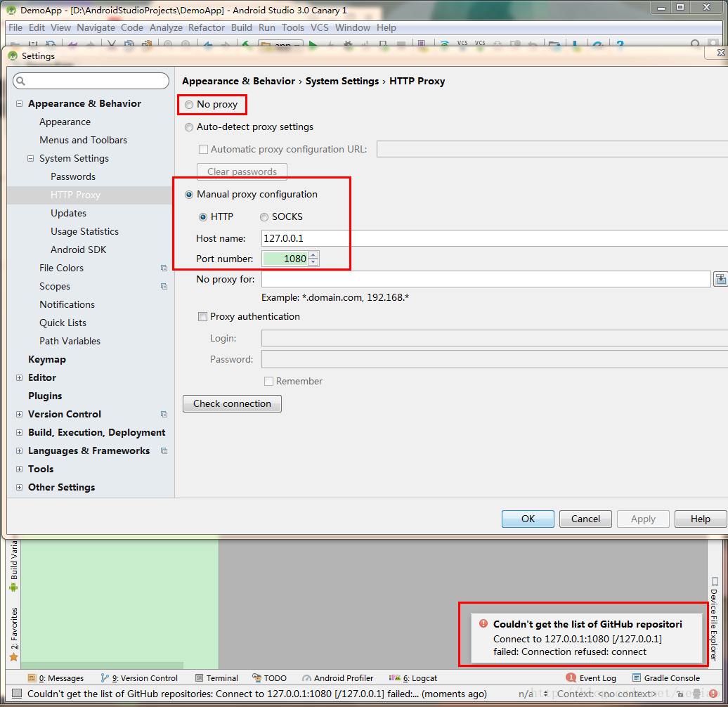Expand the Languages & Frameworks node

click(x=19, y=450)
